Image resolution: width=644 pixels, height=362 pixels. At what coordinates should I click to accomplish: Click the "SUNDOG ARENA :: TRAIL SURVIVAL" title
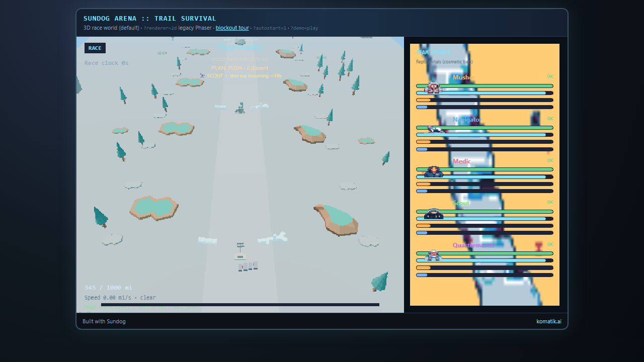click(x=150, y=19)
